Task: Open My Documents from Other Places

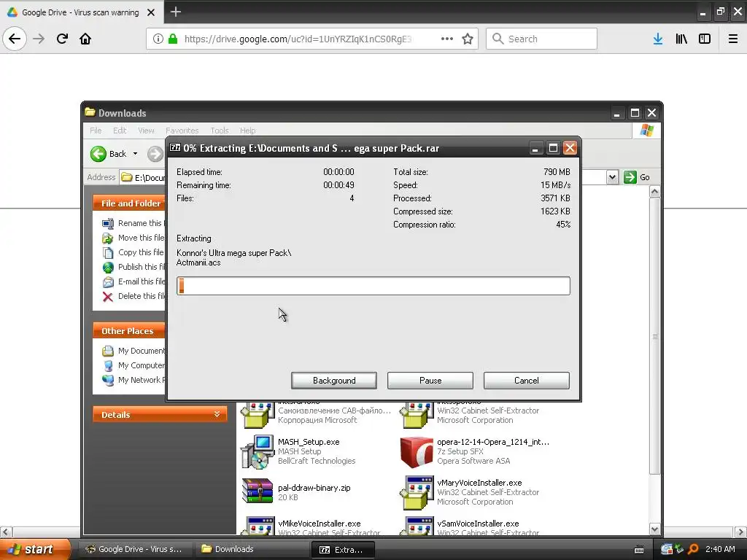Action: (134, 351)
